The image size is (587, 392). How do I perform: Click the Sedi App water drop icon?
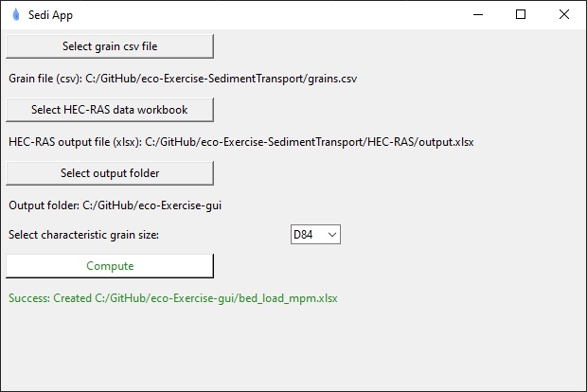[x=15, y=15]
